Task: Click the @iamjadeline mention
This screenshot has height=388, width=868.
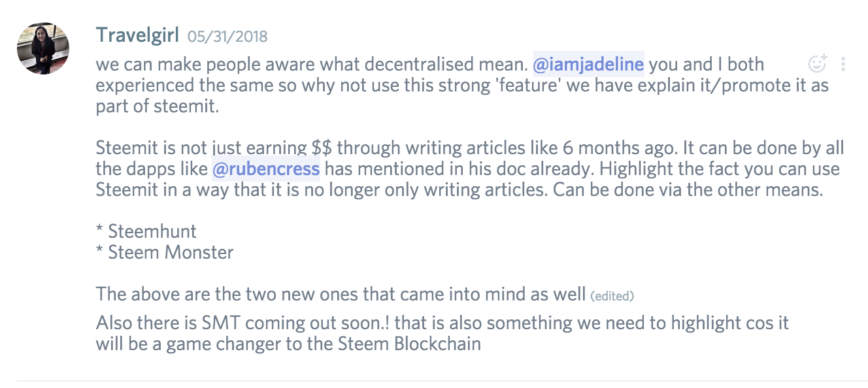Action: point(589,65)
